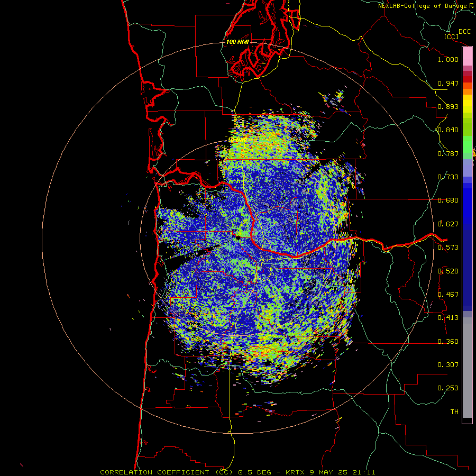Image resolution: width=476 pixels, height=476 pixels.
Task: Click the 0.573 scale value
Action: 448,248
